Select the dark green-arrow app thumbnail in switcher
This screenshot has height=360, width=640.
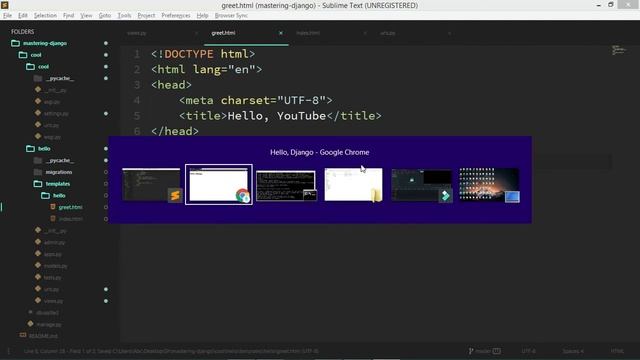coord(422,186)
